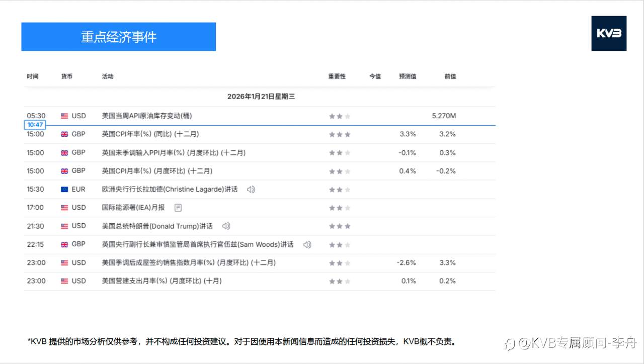Toggle the first star on the API crude row
The height and width of the screenshot is (364, 644).
pos(332,116)
